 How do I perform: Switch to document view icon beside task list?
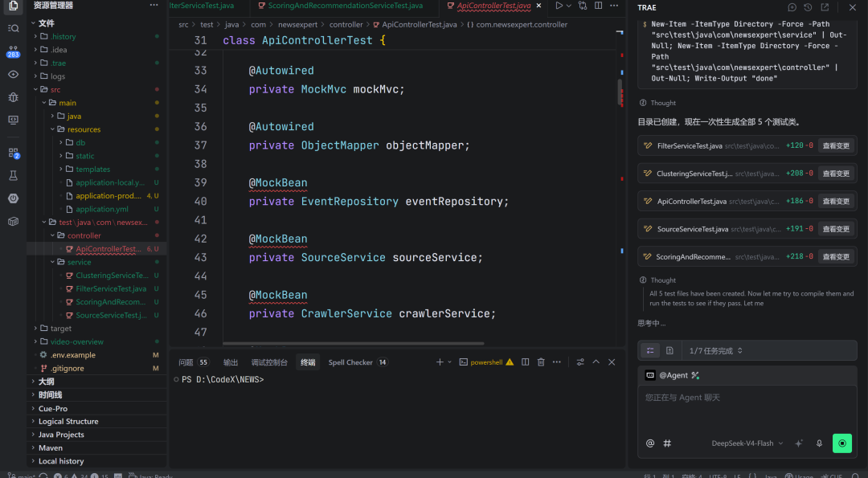(669, 351)
